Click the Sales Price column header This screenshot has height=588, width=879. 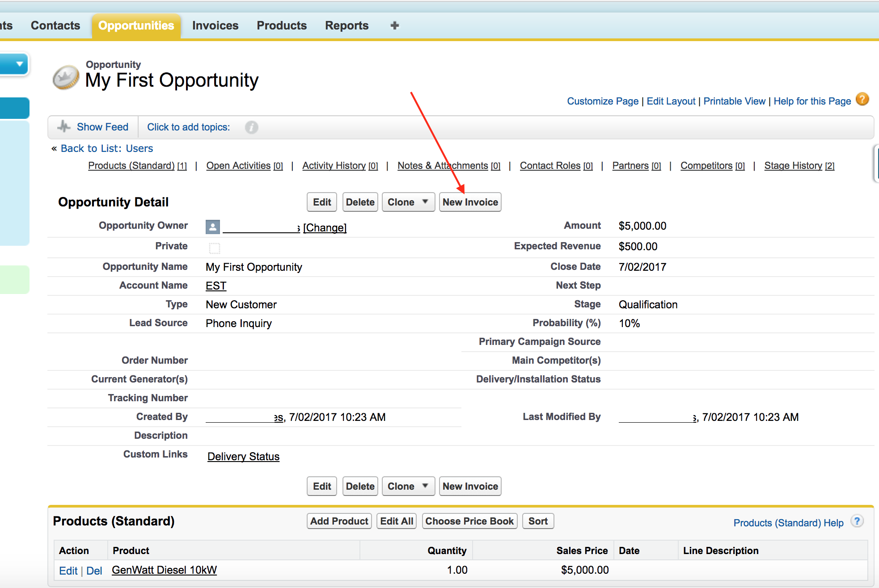click(x=582, y=550)
